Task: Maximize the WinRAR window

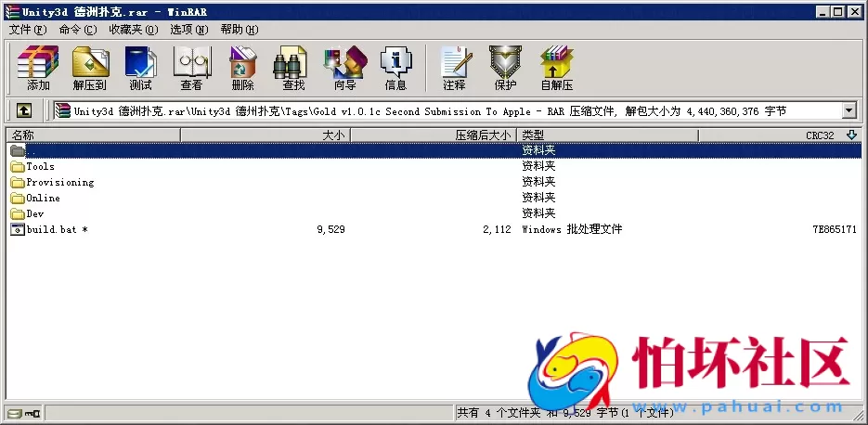Action: coord(838,12)
